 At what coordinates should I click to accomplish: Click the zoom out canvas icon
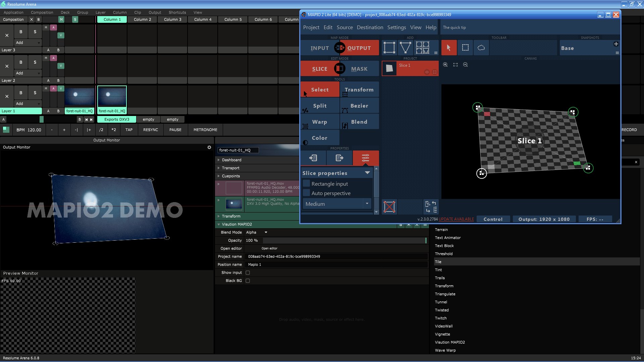pyautogui.click(x=466, y=65)
